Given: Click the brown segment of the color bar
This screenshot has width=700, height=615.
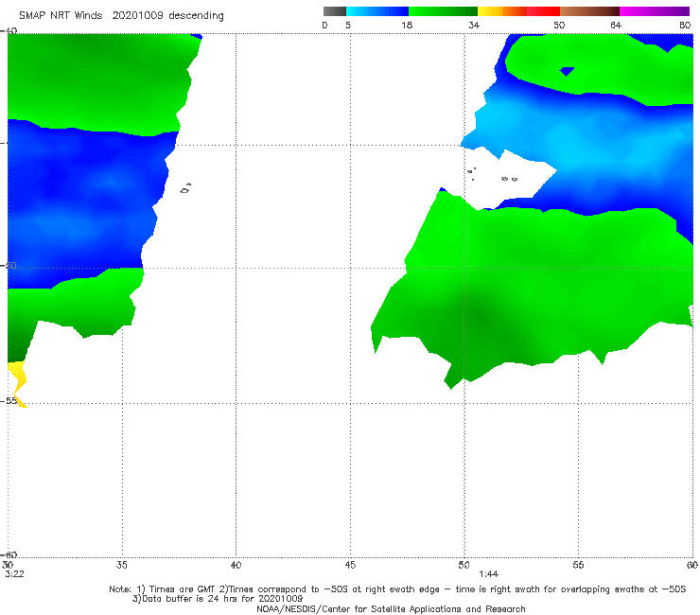Looking at the screenshot, I should [x=589, y=11].
